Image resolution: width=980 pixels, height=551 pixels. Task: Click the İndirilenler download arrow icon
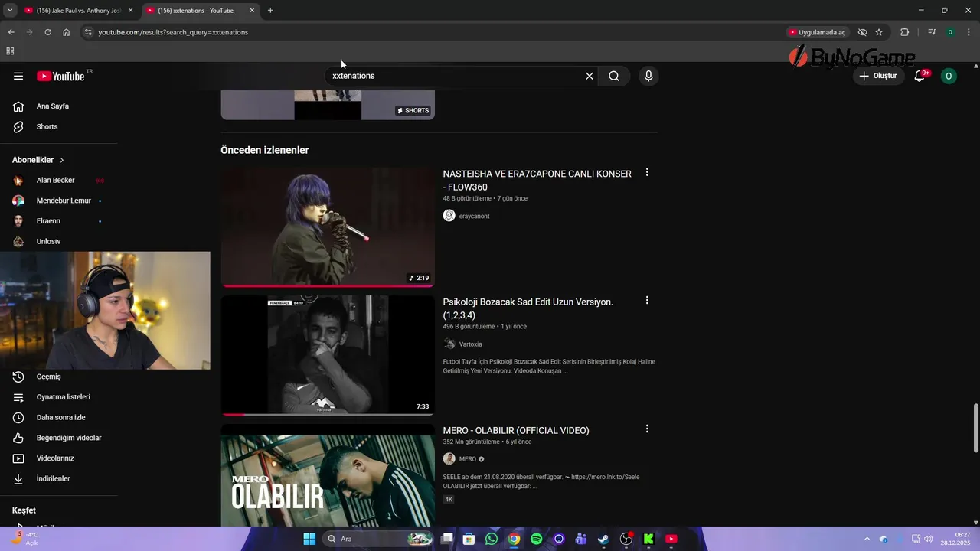pyautogui.click(x=18, y=478)
